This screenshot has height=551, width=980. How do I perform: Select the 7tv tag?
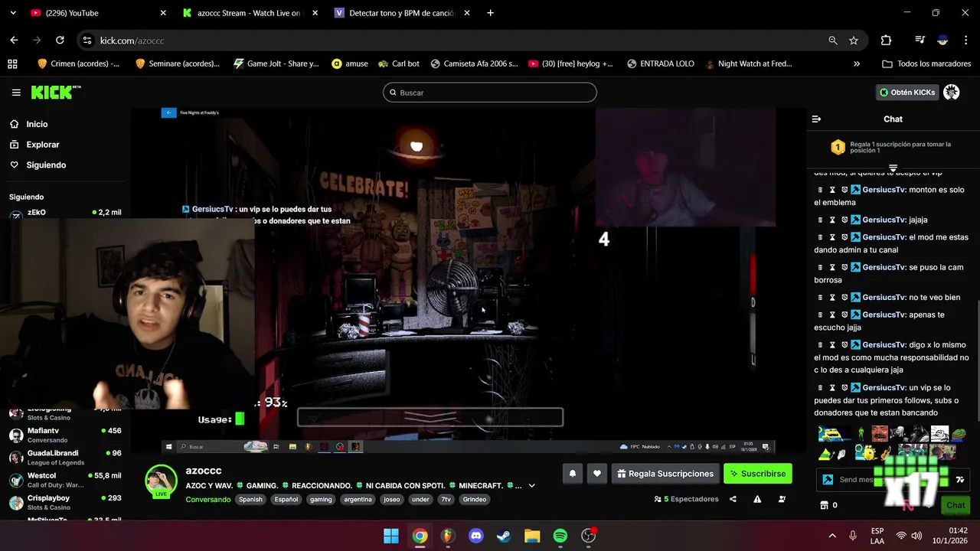(x=446, y=499)
